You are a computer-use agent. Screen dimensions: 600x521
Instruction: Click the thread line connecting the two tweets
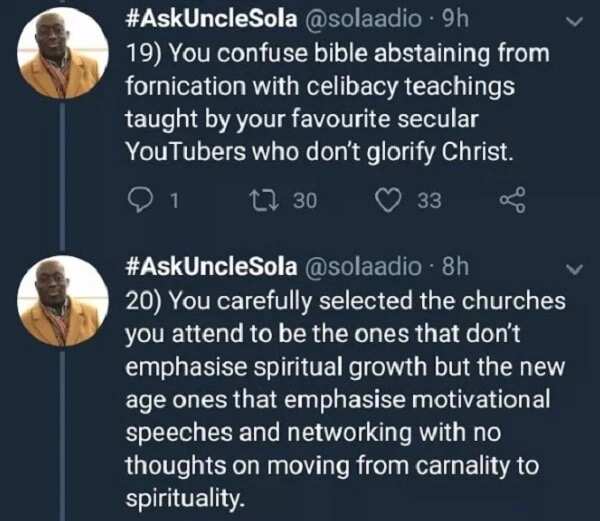[x=63, y=177]
